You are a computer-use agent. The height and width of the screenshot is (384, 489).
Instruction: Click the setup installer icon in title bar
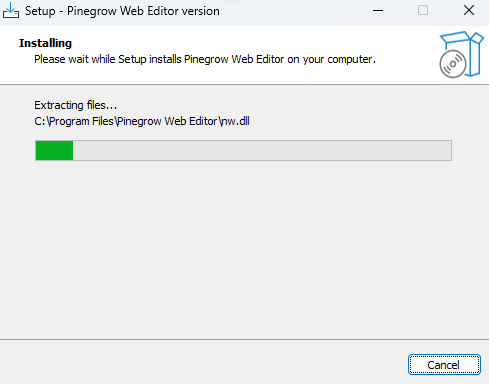click(x=11, y=10)
